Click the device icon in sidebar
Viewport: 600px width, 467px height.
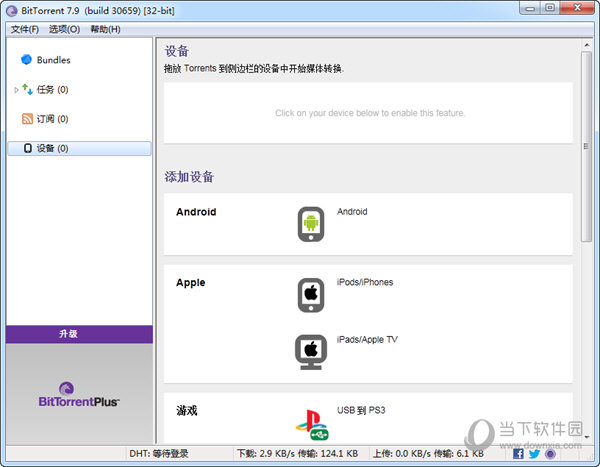pos(28,148)
